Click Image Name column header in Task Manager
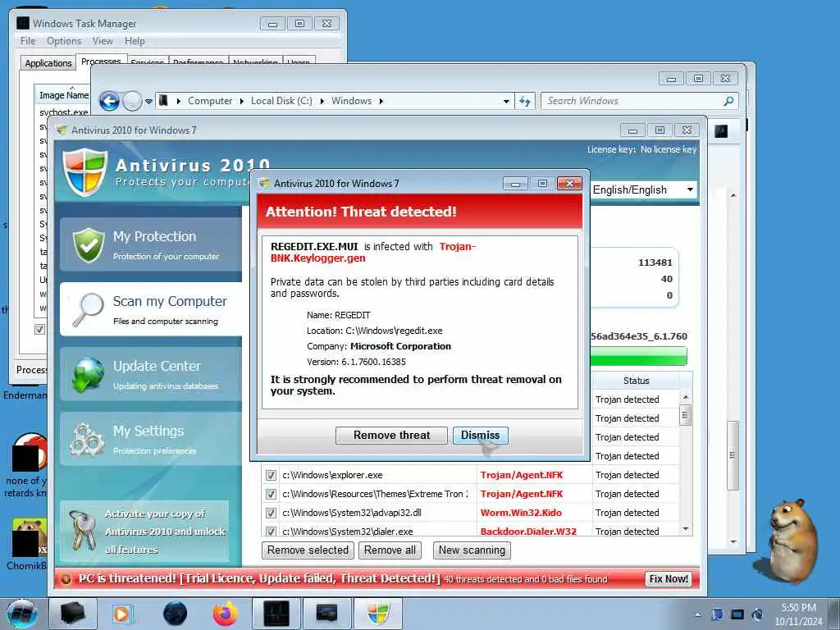 coord(63,95)
